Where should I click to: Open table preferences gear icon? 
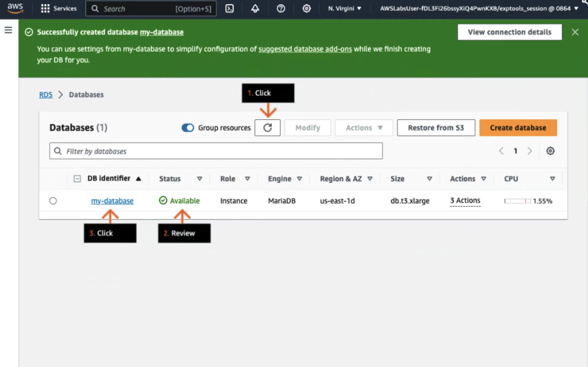click(x=550, y=151)
